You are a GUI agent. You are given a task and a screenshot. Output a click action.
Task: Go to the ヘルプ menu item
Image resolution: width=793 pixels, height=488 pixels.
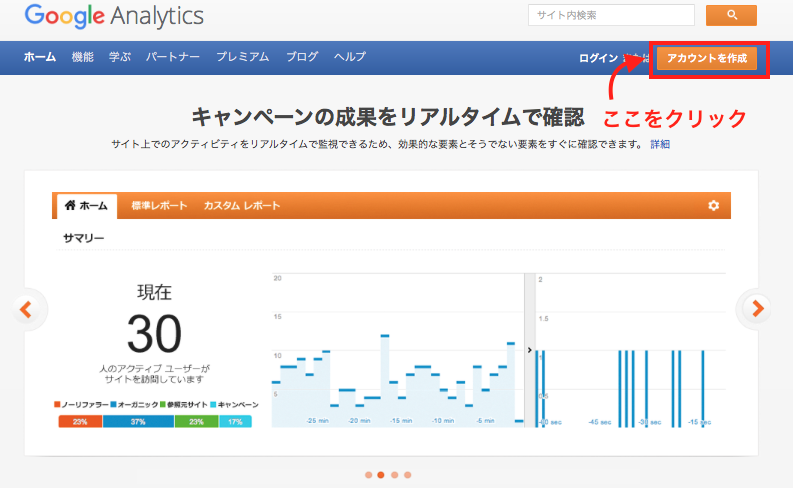[350, 57]
